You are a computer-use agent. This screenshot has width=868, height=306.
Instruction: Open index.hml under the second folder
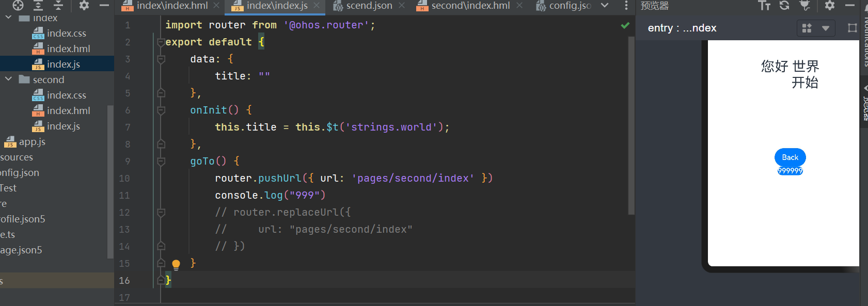[x=68, y=110]
